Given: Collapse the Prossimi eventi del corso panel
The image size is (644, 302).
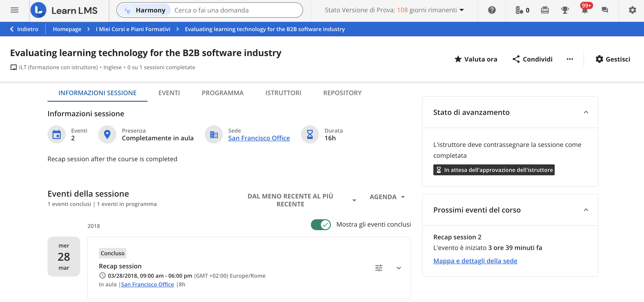Looking at the screenshot, I should (x=586, y=210).
